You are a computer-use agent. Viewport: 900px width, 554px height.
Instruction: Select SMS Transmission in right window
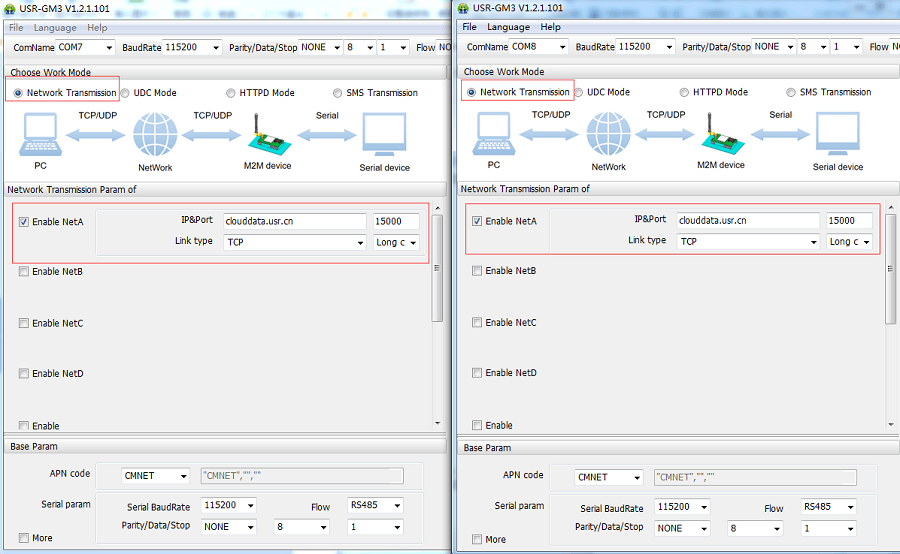[x=791, y=92]
